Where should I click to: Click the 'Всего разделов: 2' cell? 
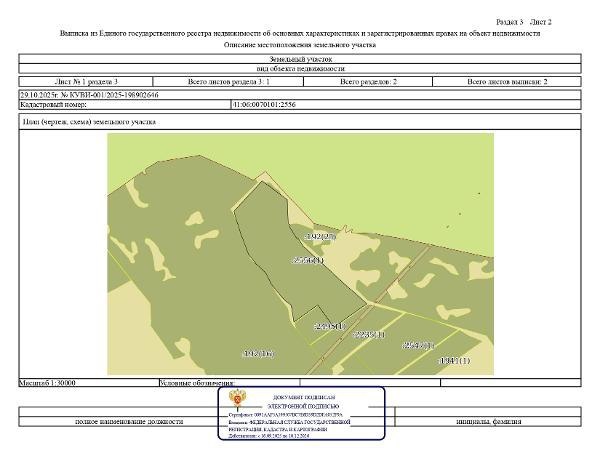pyautogui.click(x=368, y=81)
